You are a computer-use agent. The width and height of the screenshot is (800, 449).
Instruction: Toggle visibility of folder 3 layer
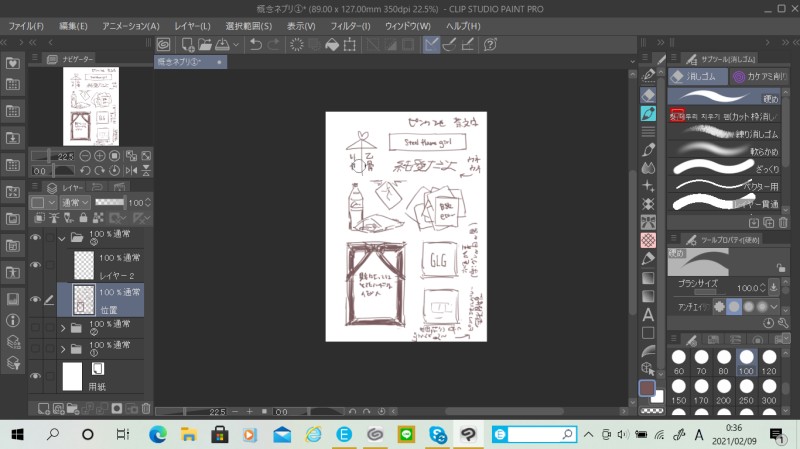click(x=35, y=237)
